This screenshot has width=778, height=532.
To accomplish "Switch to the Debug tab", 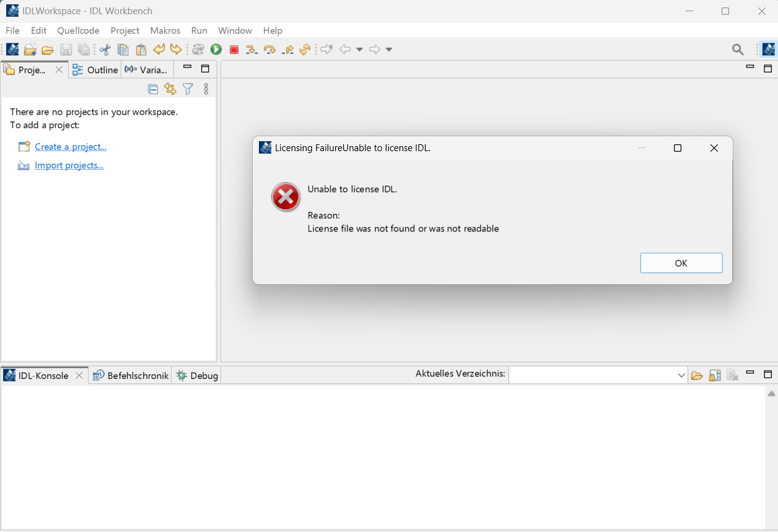I will point(197,375).
